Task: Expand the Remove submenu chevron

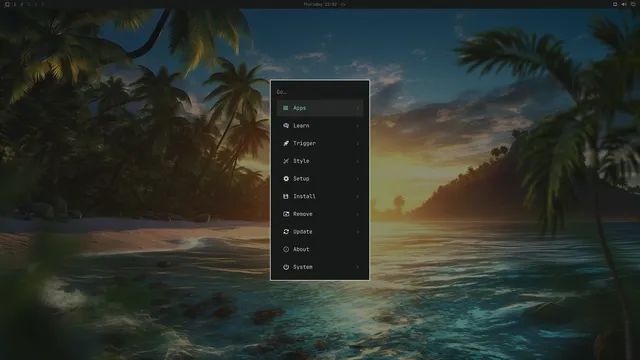Action: [358, 214]
